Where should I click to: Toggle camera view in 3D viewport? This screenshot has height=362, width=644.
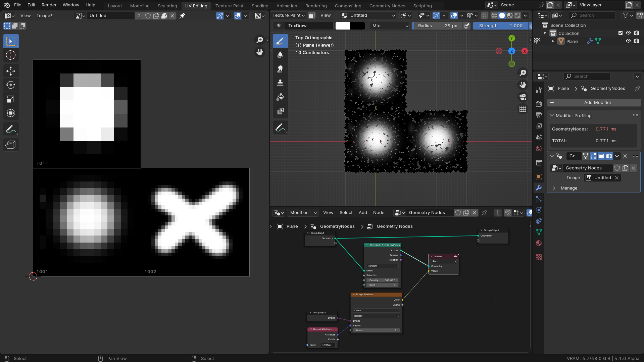tap(523, 97)
